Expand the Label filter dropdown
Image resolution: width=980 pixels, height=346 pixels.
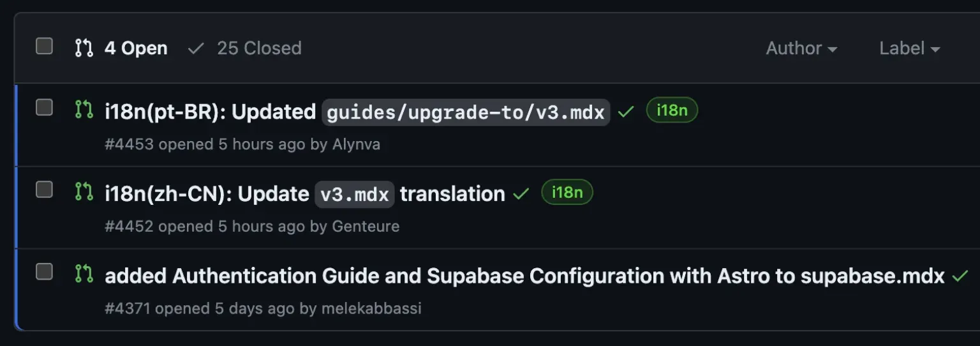[x=909, y=48]
